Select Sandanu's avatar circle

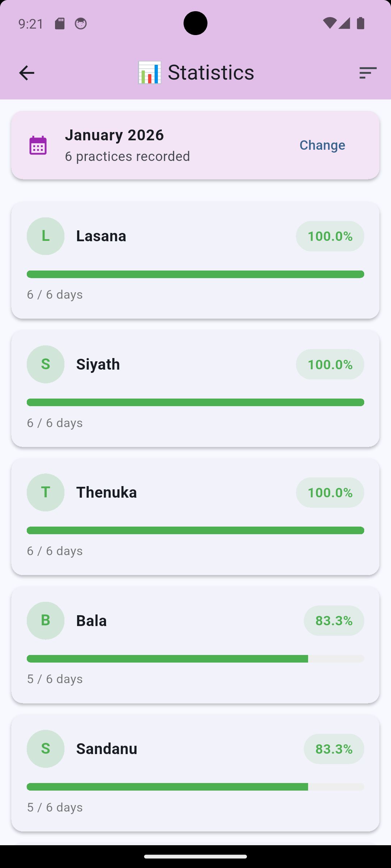coord(46,749)
